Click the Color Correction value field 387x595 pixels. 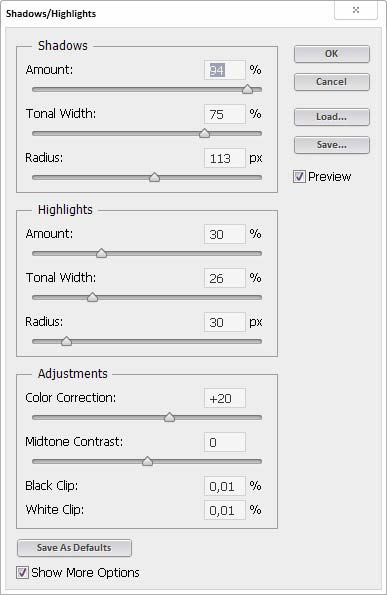click(225, 398)
